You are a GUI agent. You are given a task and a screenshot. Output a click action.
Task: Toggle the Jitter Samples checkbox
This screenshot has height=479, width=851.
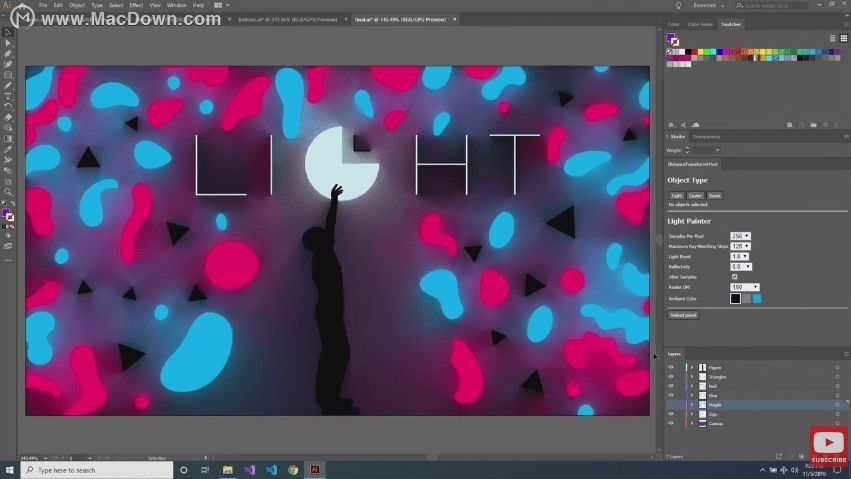pyautogui.click(x=734, y=277)
